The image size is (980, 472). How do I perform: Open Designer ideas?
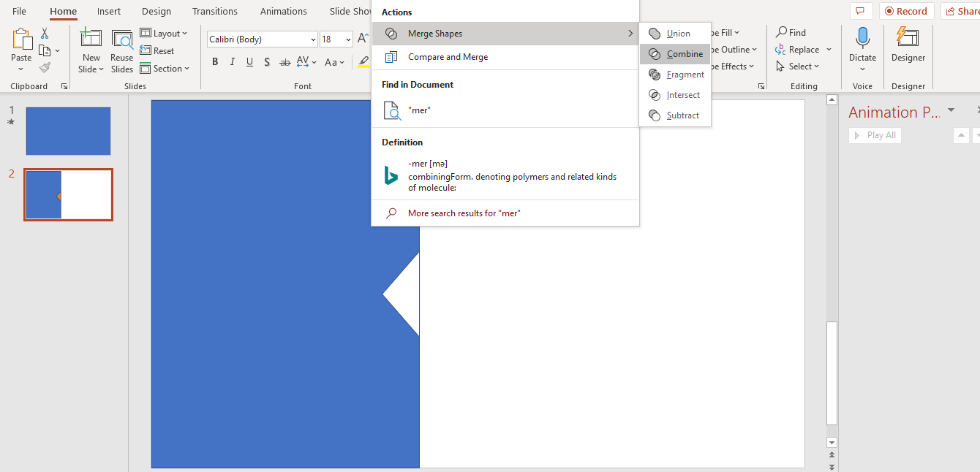(908, 44)
